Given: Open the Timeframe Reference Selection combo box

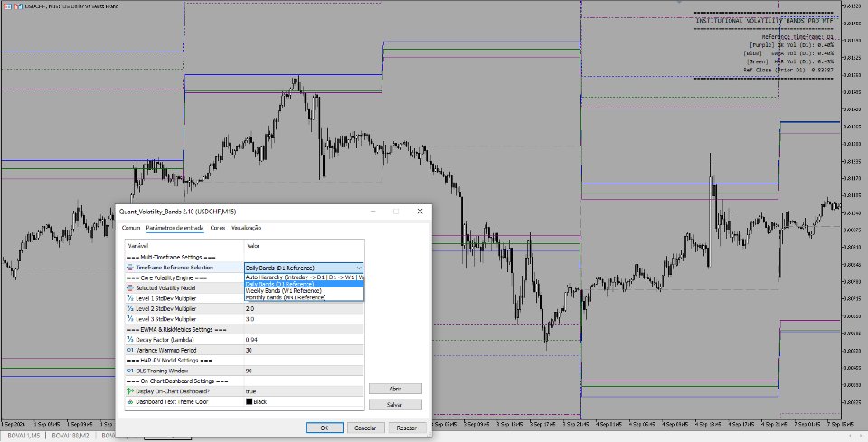Looking at the screenshot, I should [304, 268].
